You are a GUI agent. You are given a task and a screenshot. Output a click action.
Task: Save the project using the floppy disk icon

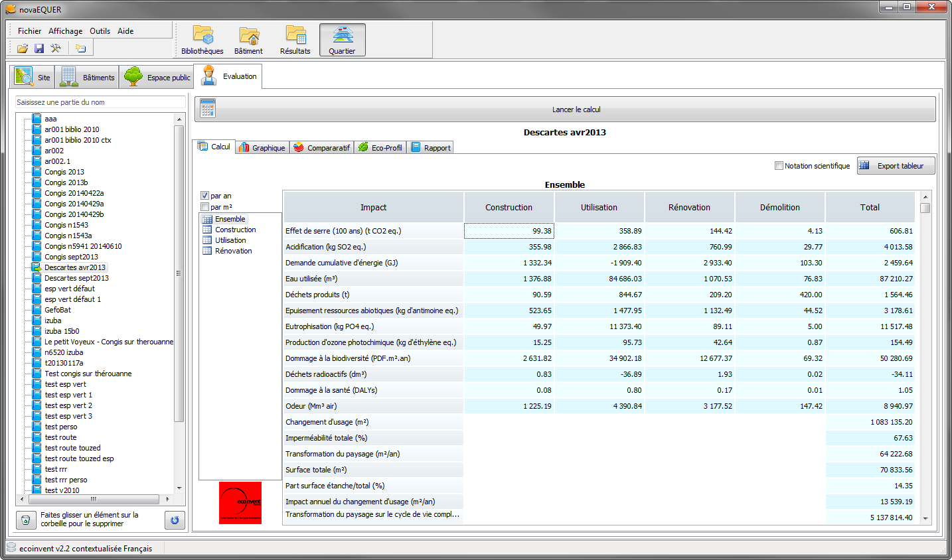(x=39, y=48)
